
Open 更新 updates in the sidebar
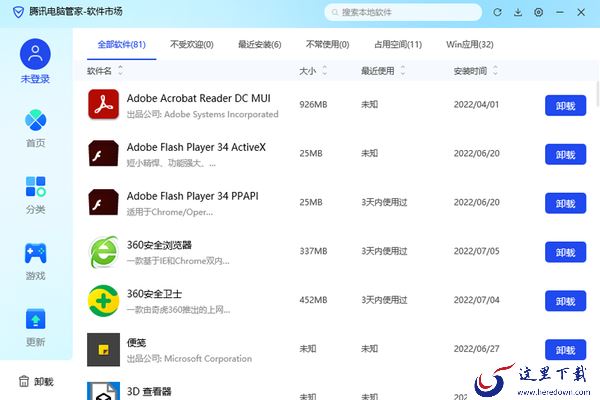click(35, 328)
